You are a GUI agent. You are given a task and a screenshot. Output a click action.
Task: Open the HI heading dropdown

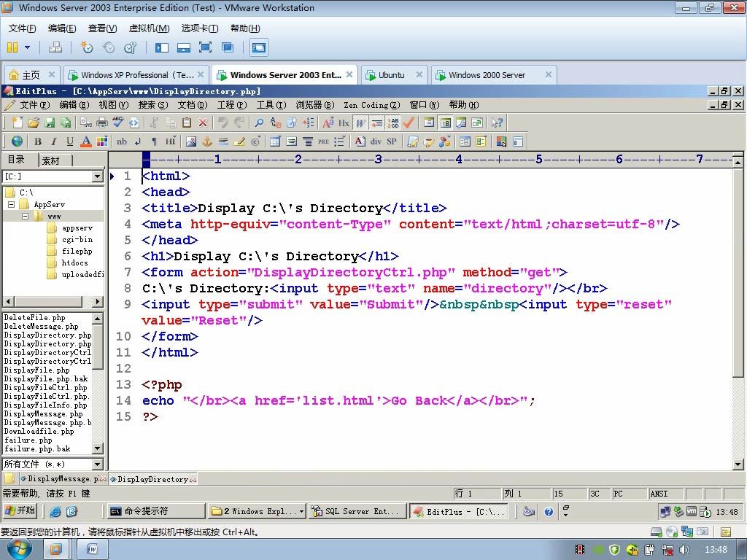pos(171,141)
